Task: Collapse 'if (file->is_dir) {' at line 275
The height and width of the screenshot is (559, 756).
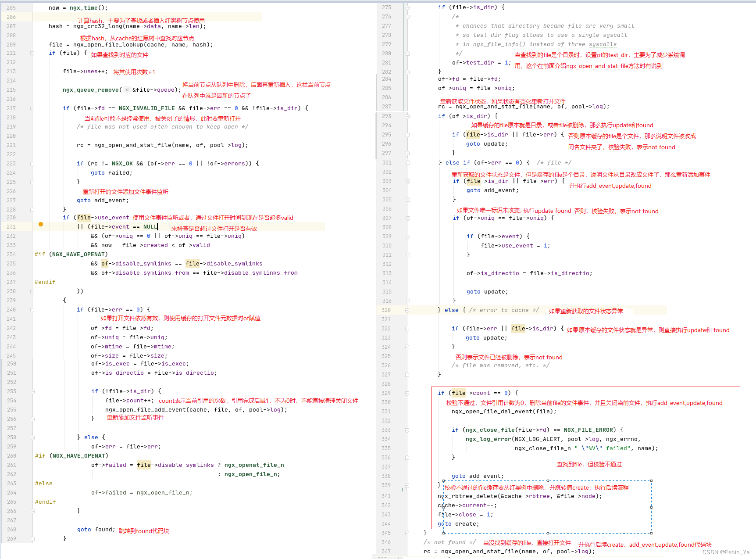Action: 407,7
